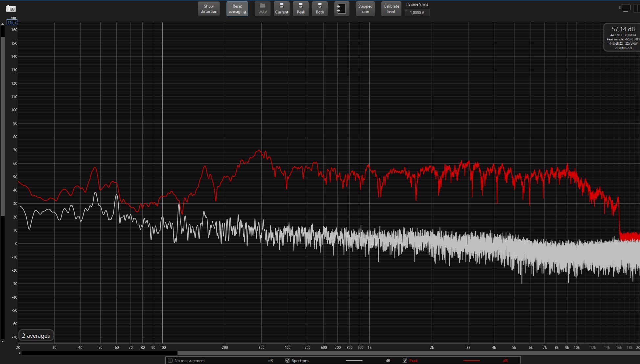
Task: Expand the CDL panel on left
Action: click(x=3, y=24)
